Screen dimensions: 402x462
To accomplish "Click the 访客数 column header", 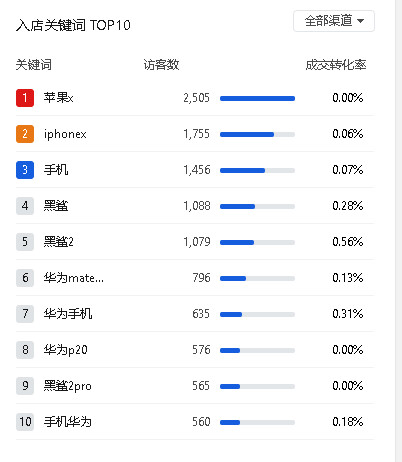I will 161,65.
